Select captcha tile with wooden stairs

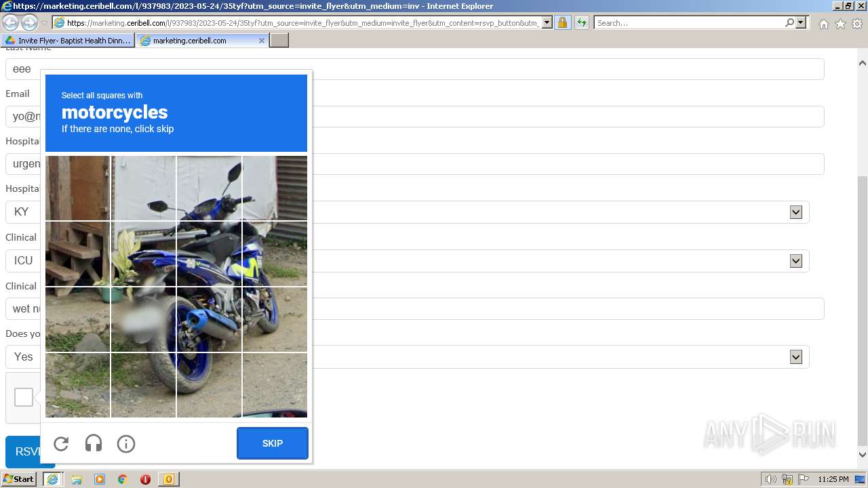coord(77,253)
